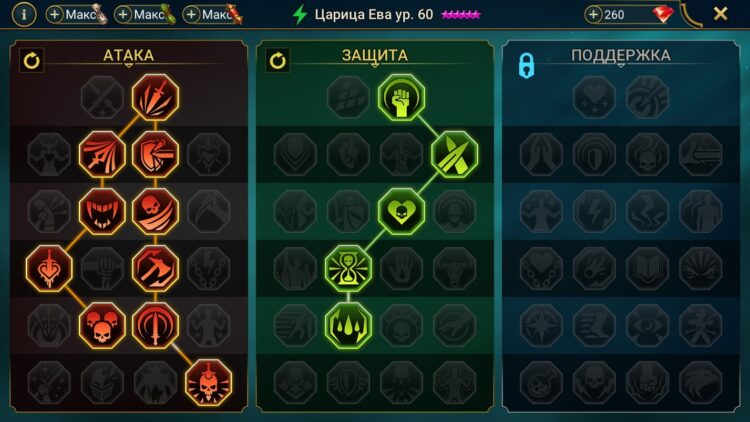Add more red scrolls with plus
The width and height of the screenshot is (750, 422).
191,15
